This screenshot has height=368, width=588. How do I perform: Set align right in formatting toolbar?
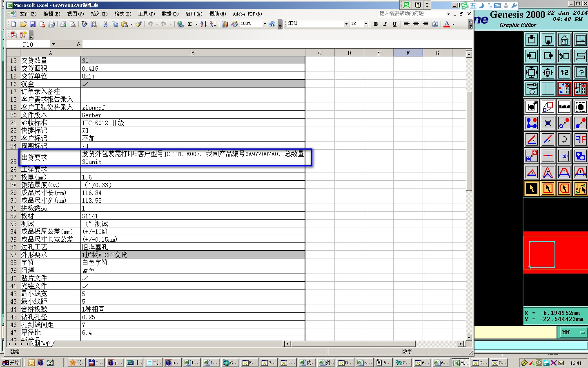click(x=425, y=24)
